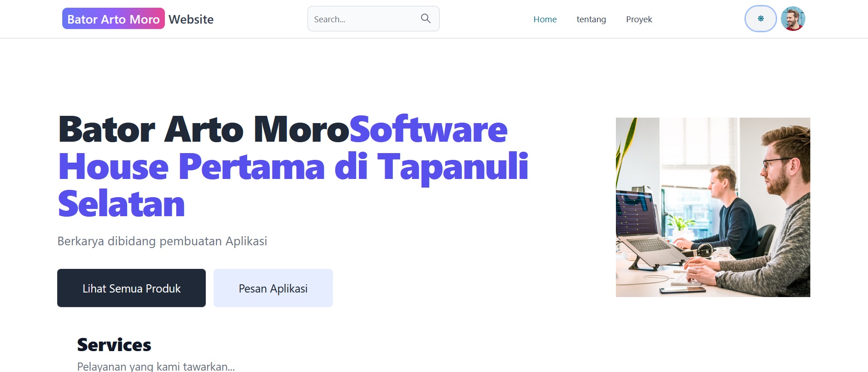The width and height of the screenshot is (868, 372).
Task: Click the Bator Arto Moro logo badge
Action: click(113, 19)
